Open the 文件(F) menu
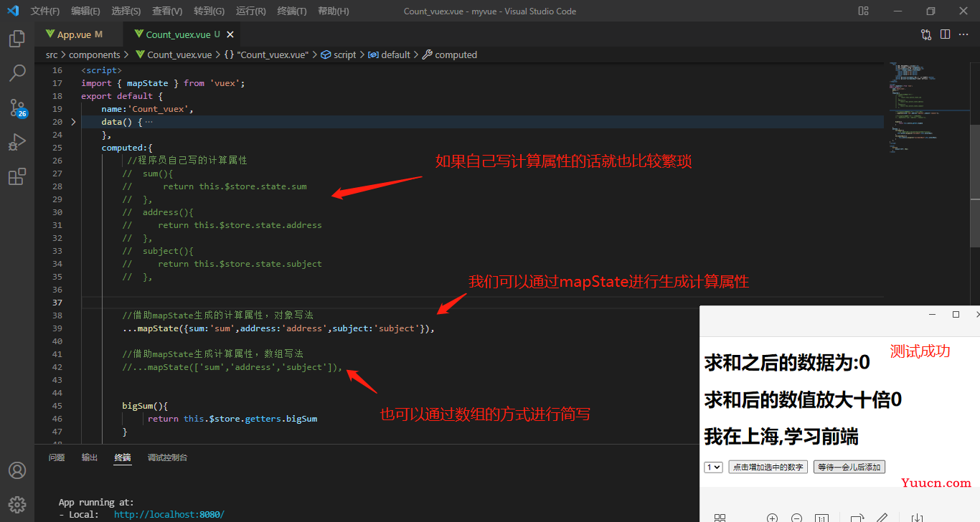The image size is (980, 522). pyautogui.click(x=45, y=11)
